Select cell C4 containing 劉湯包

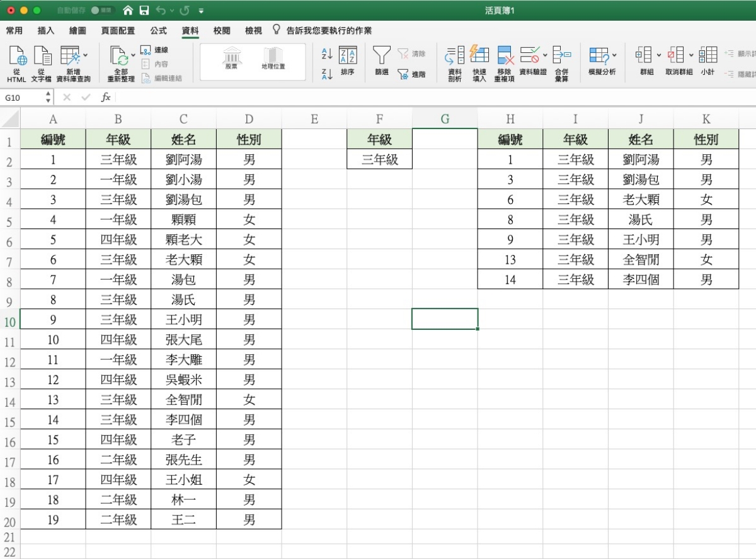[184, 200]
